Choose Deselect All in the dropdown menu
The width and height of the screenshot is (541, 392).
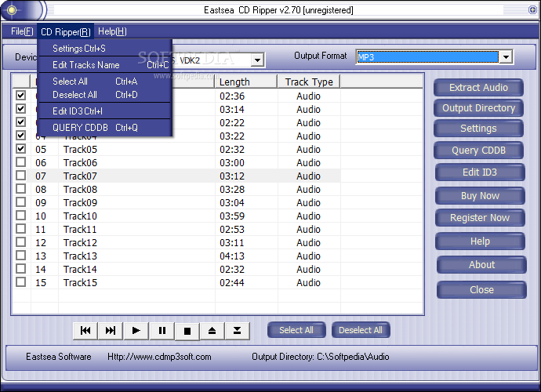point(105,95)
